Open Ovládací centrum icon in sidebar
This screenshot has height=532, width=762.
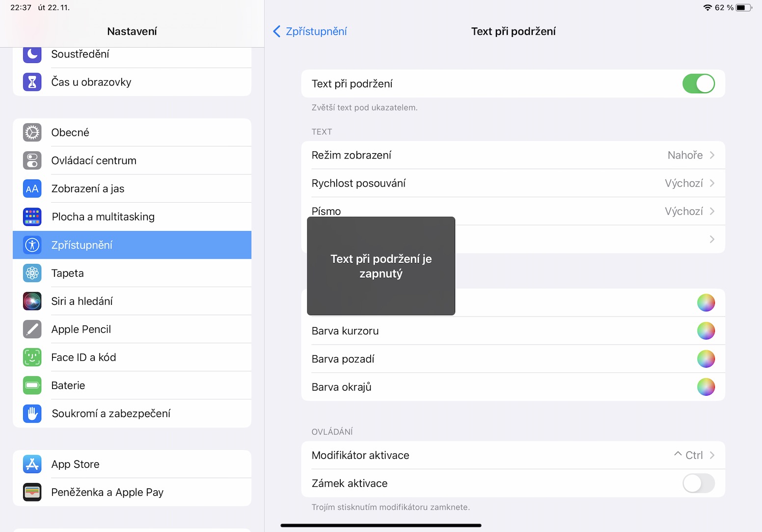pos(32,160)
